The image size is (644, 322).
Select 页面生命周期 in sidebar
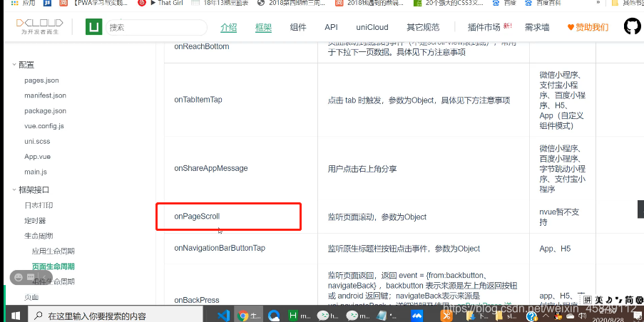(x=53, y=266)
